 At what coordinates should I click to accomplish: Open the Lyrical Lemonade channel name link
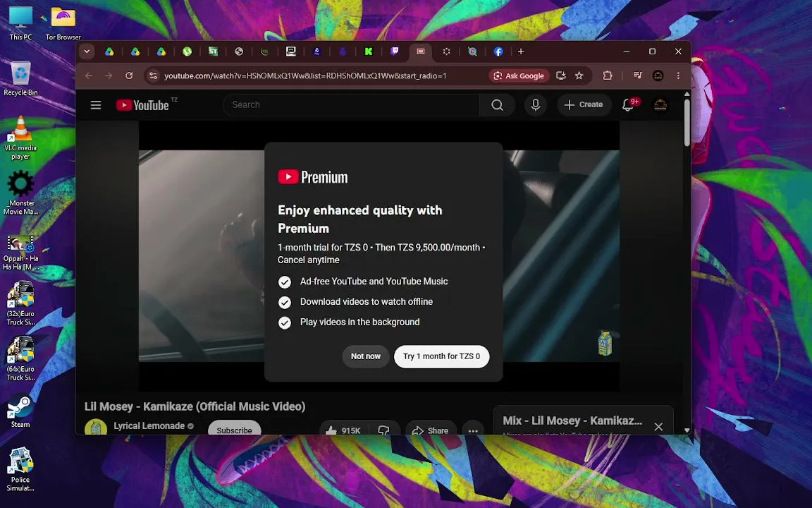tap(149, 426)
